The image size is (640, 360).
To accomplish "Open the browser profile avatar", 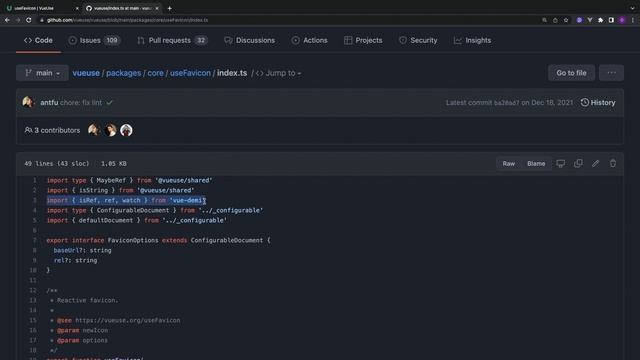I will pos(622,20).
